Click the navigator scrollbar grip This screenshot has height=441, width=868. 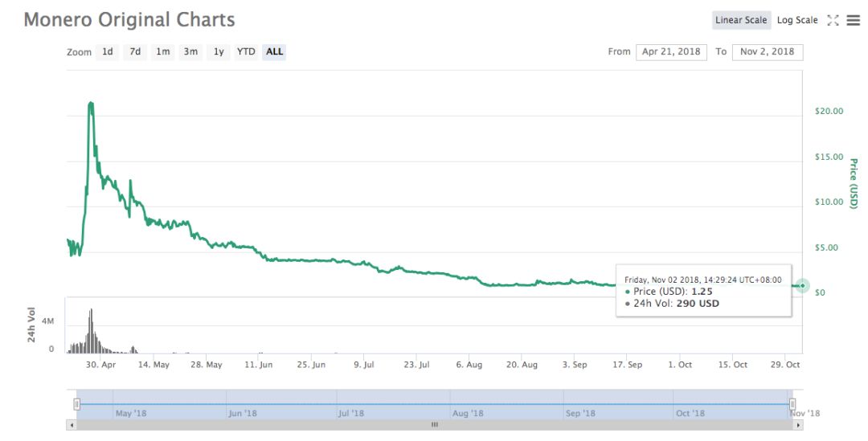pyautogui.click(x=435, y=425)
